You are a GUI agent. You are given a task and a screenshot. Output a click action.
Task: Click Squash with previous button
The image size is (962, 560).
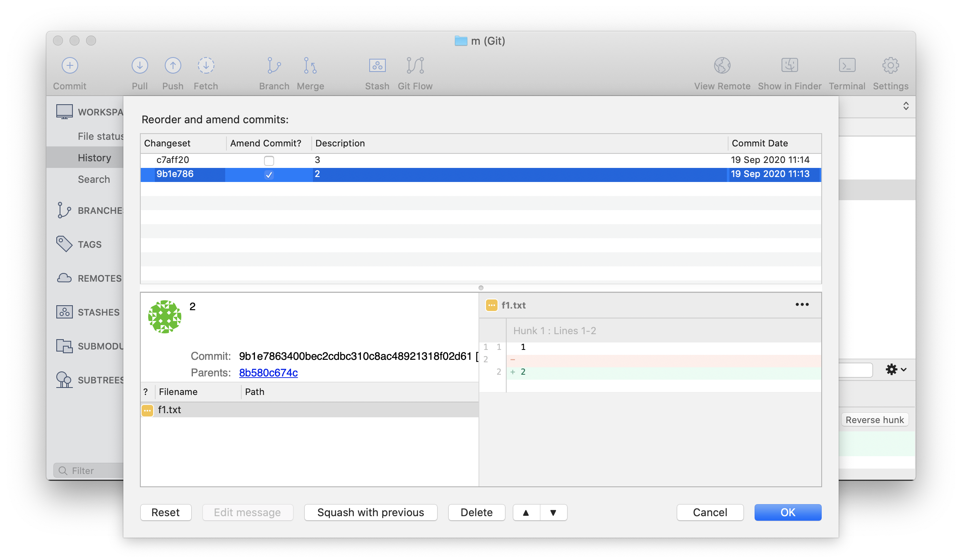370,512
